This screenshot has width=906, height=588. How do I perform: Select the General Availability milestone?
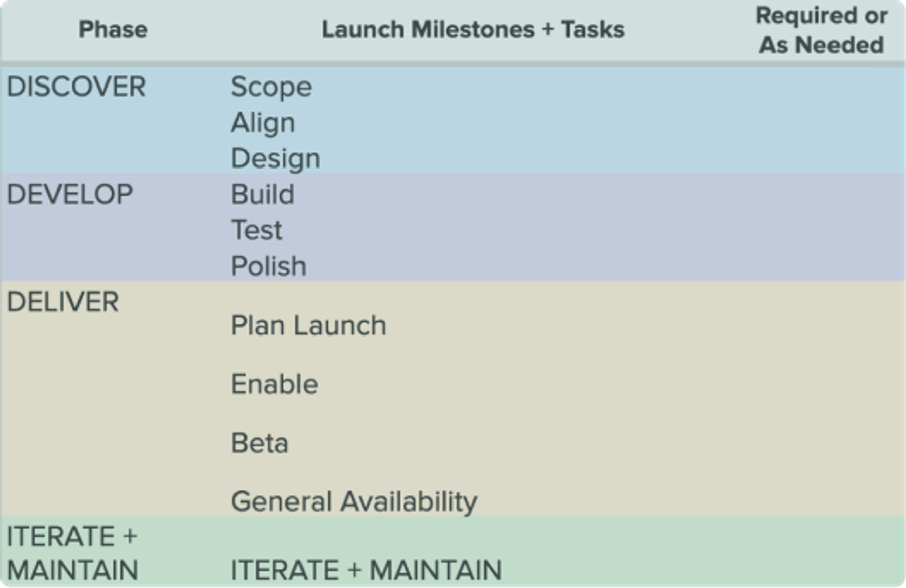(354, 502)
